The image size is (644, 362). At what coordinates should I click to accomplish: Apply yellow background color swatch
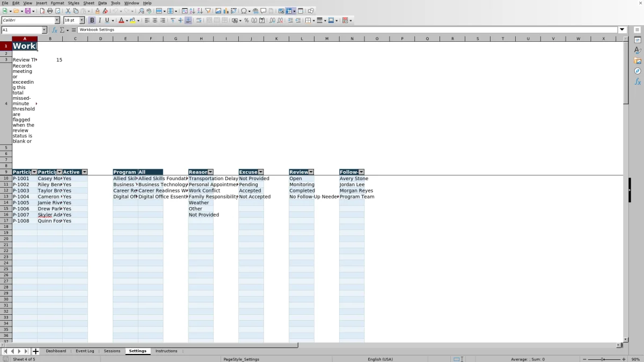pos(132,20)
